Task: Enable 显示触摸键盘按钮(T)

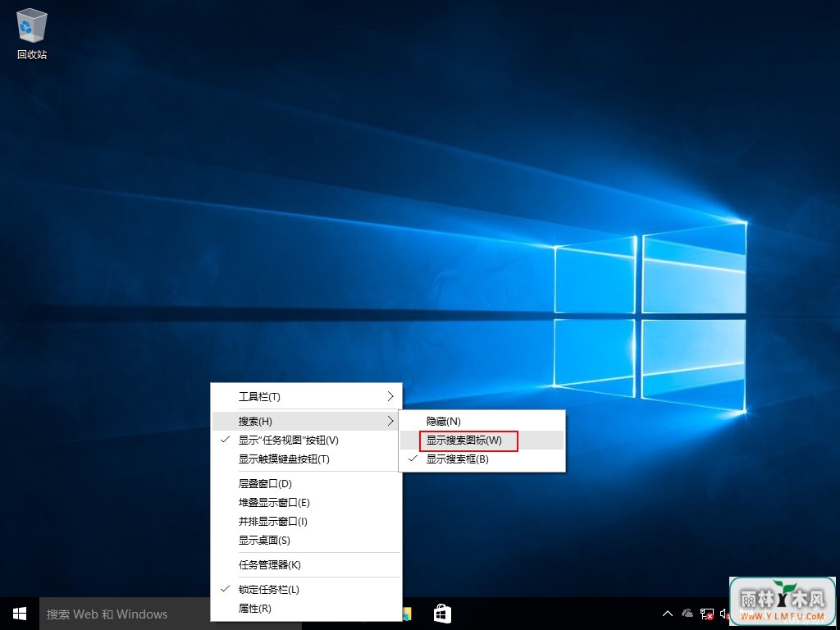Action: [307, 459]
